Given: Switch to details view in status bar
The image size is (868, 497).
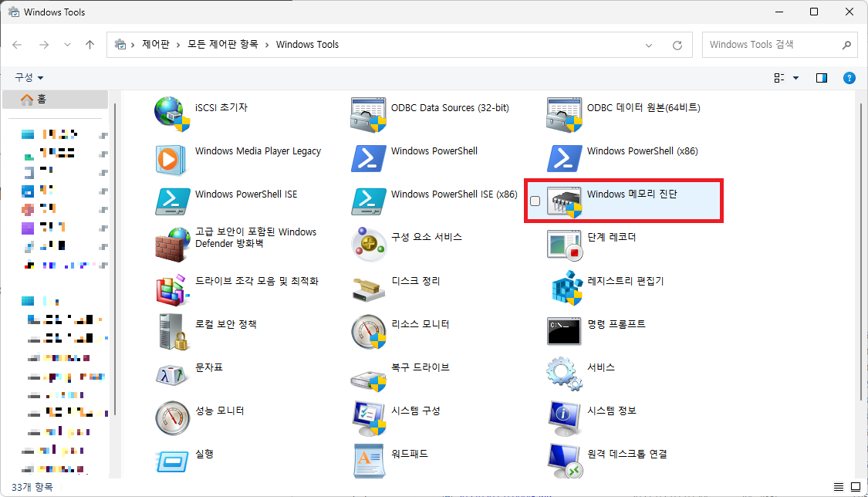Looking at the screenshot, I should (x=839, y=487).
